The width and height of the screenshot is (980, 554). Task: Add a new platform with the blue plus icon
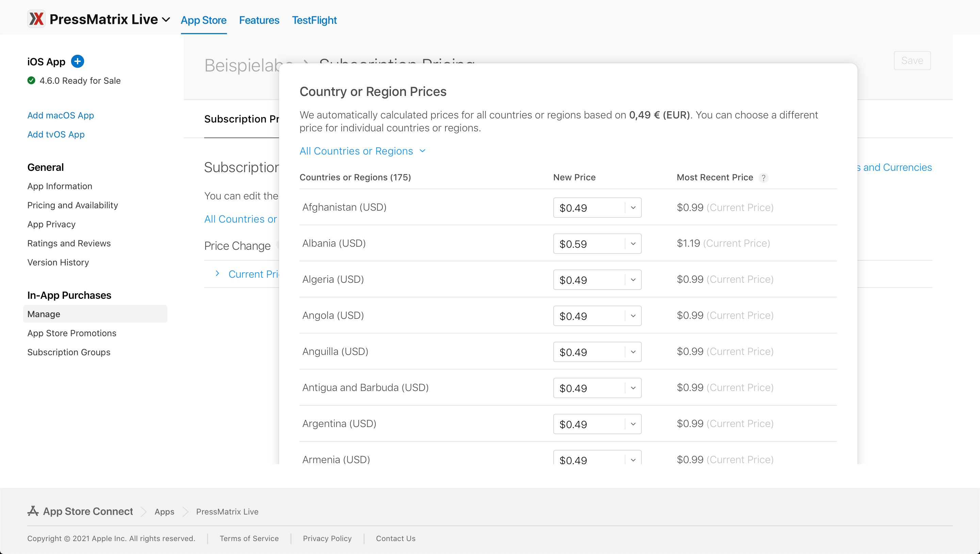coord(78,61)
